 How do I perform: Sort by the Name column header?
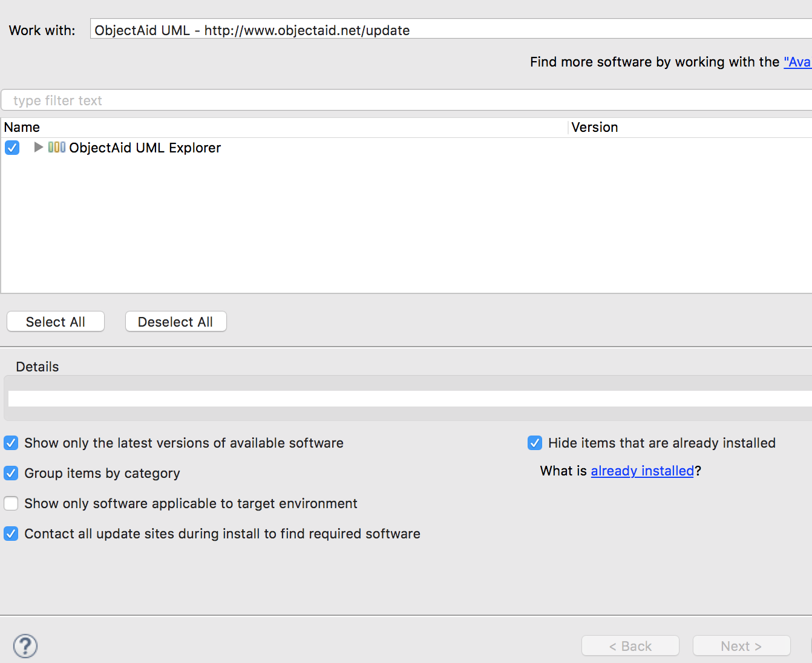[284, 127]
